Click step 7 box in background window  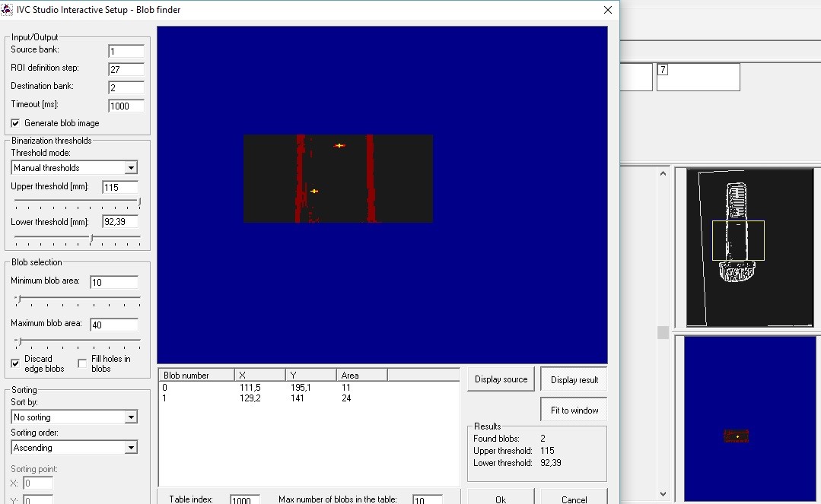click(698, 77)
